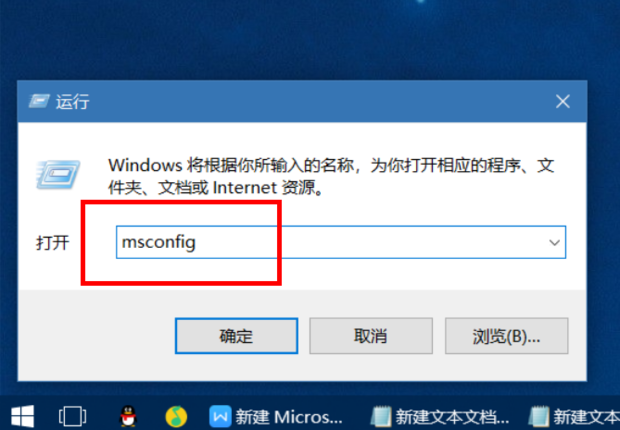
Task: Open the Windows Start menu
Action: click(x=23, y=417)
